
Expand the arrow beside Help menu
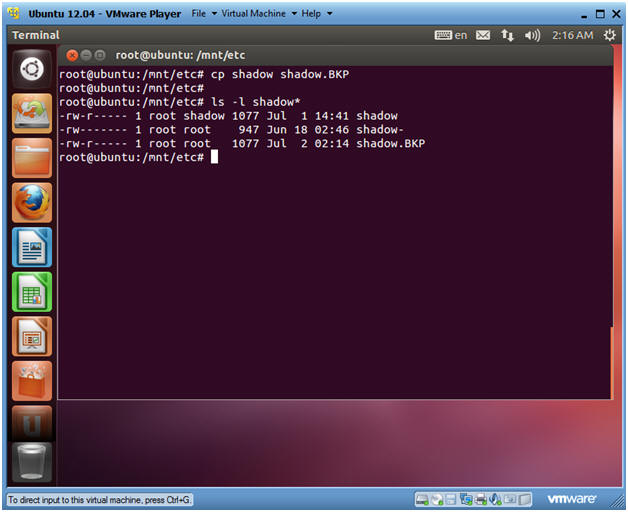[330, 14]
